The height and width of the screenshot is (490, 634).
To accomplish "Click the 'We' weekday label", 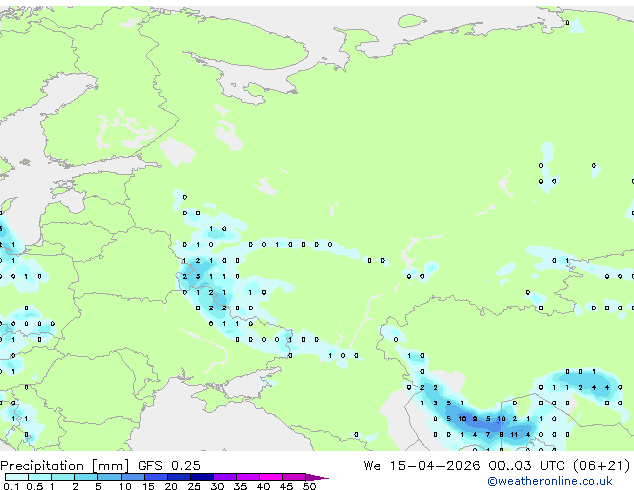I will pos(372,466).
